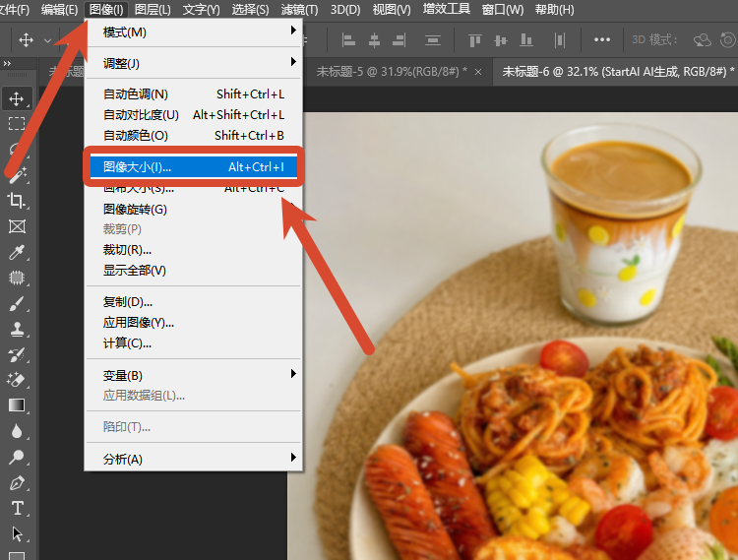Switch to 未标题-6 document tab

click(x=614, y=72)
